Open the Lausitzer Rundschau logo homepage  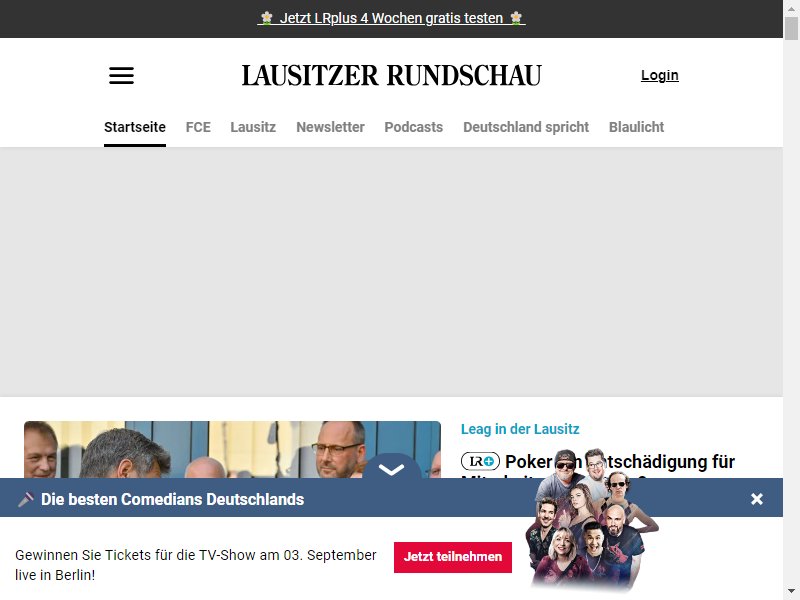391,76
